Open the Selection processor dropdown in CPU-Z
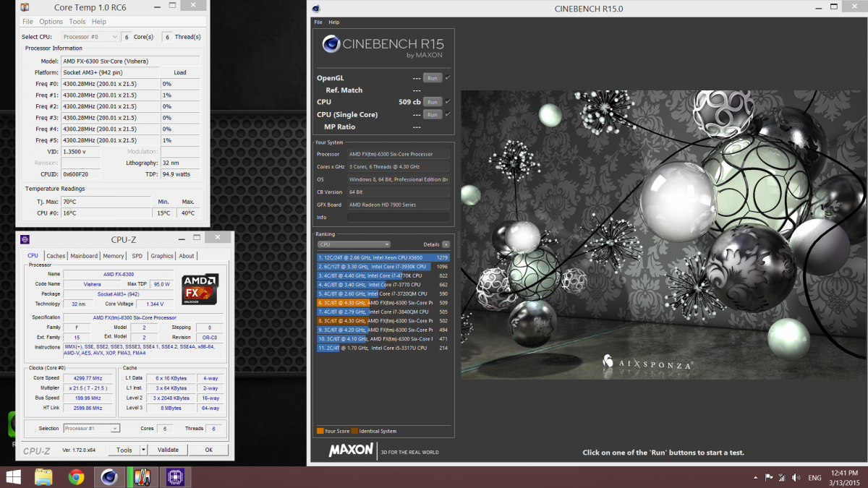Image resolution: width=868 pixels, height=488 pixels. (91, 429)
